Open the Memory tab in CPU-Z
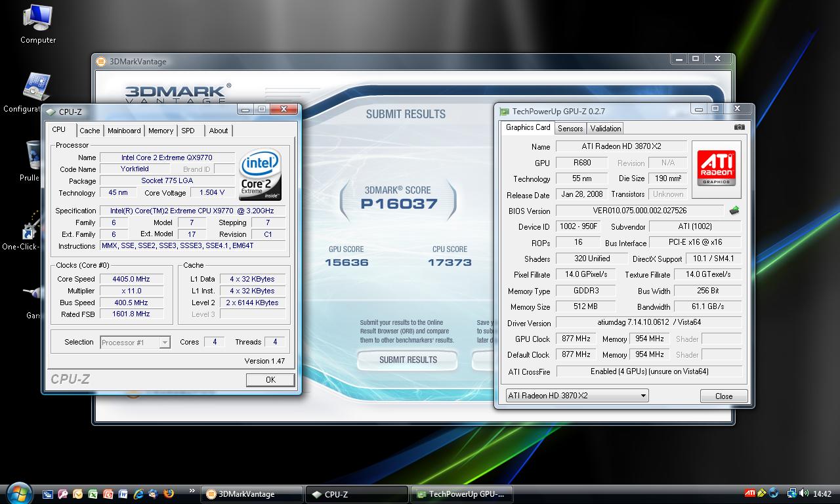Screen dimensions: 840x504 pyautogui.click(x=161, y=131)
